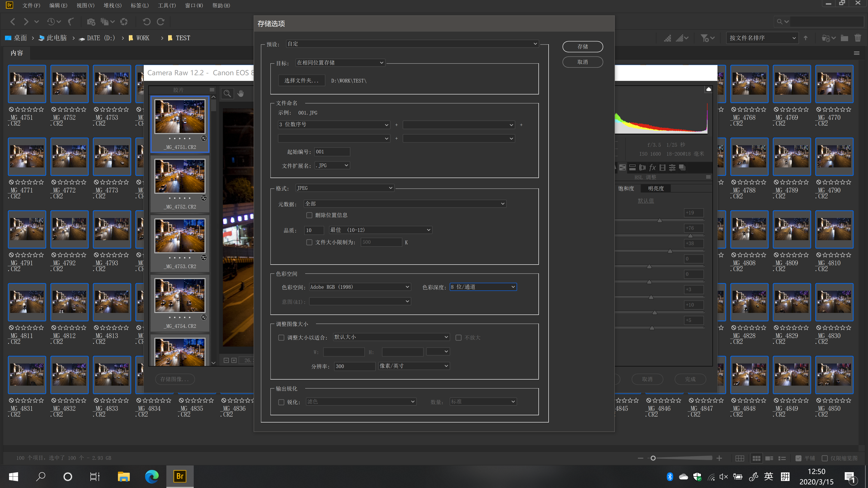Click the Windows Start button
Viewport: 868px width, 488px height.
click(x=14, y=476)
